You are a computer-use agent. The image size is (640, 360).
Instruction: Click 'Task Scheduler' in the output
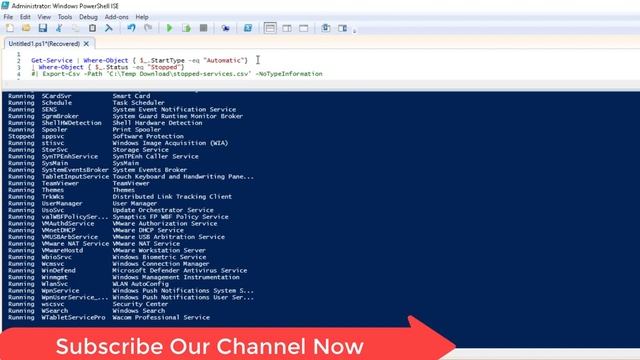click(138, 103)
